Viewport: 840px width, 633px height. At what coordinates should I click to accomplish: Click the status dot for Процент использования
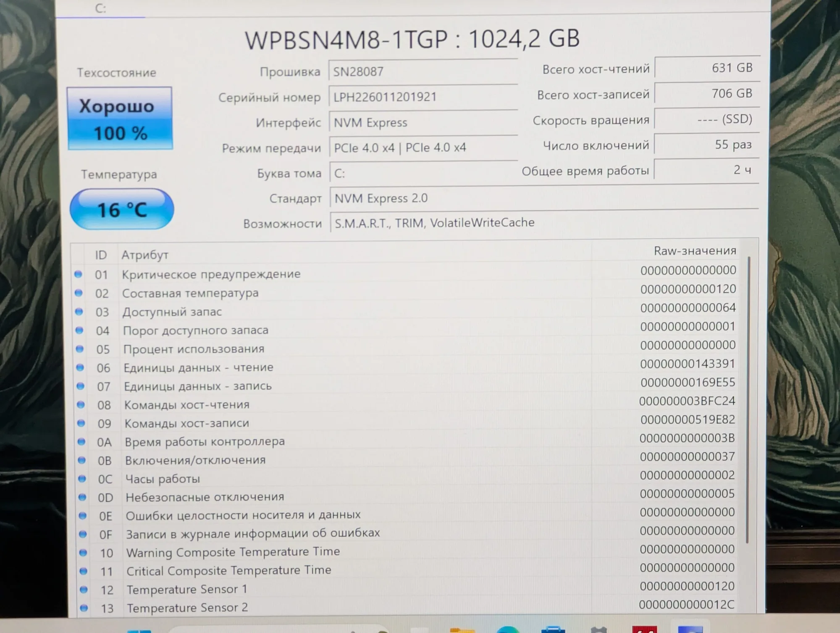tap(79, 349)
